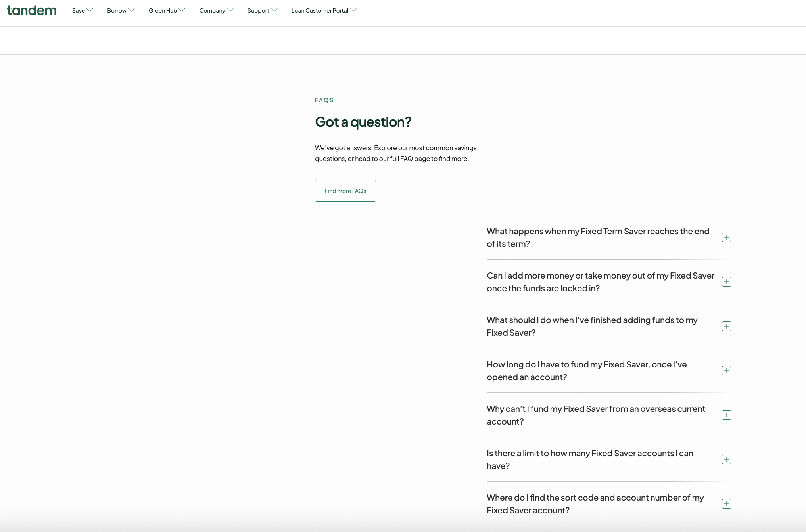
Task: Open the Company navigation menu
Action: pos(216,11)
